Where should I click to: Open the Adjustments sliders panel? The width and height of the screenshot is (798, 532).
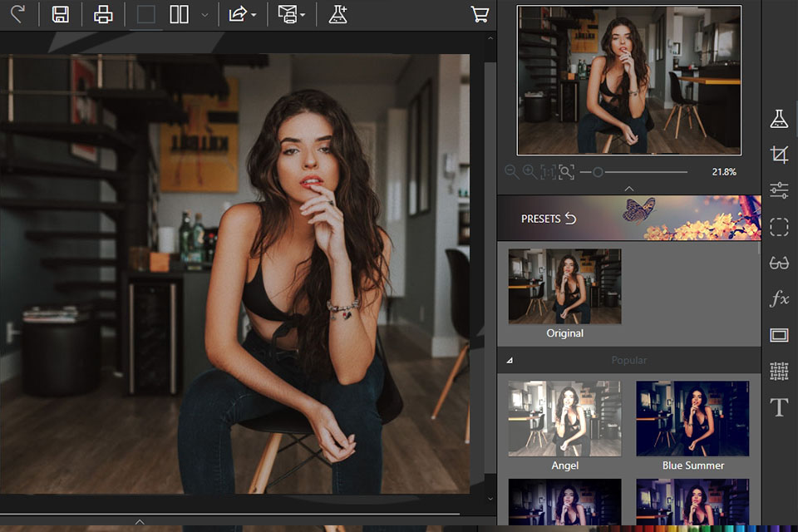779,190
